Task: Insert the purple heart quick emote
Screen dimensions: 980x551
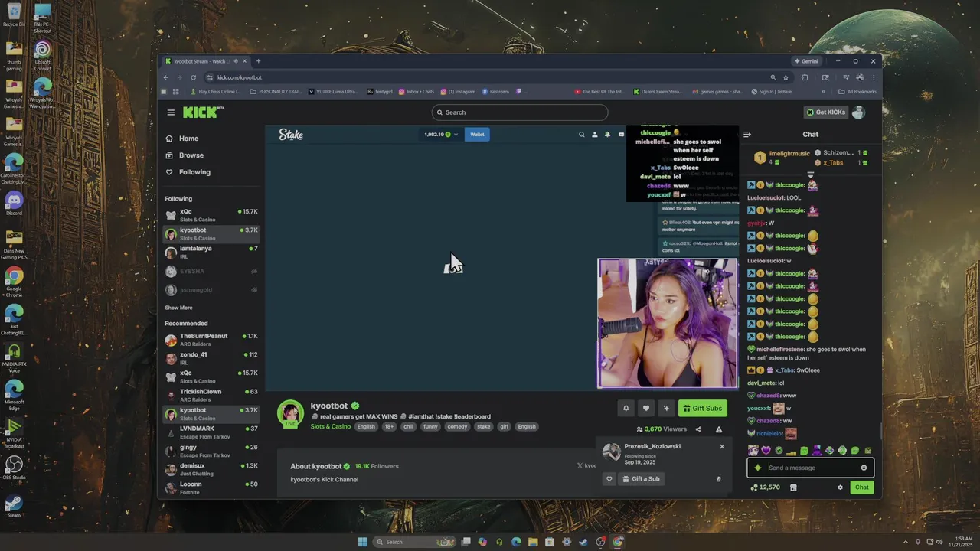Action: click(766, 451)
